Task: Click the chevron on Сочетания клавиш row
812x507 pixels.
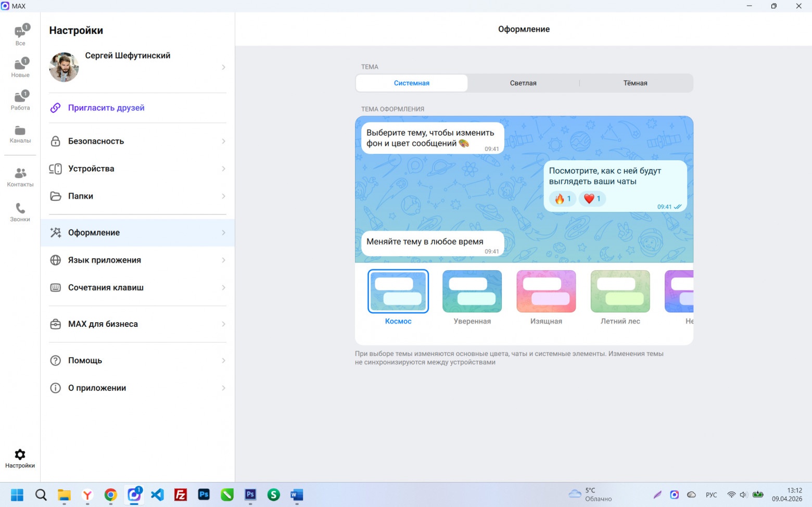Action: (223, 287)
